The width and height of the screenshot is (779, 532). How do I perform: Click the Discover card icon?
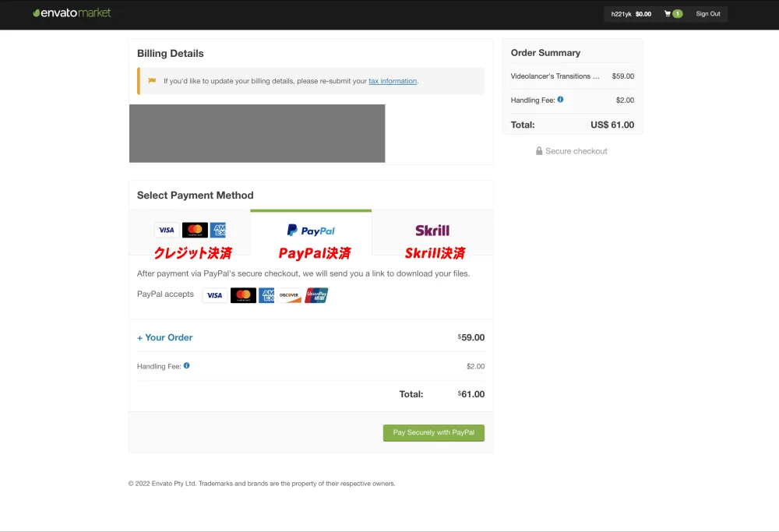tap(289, 295)
